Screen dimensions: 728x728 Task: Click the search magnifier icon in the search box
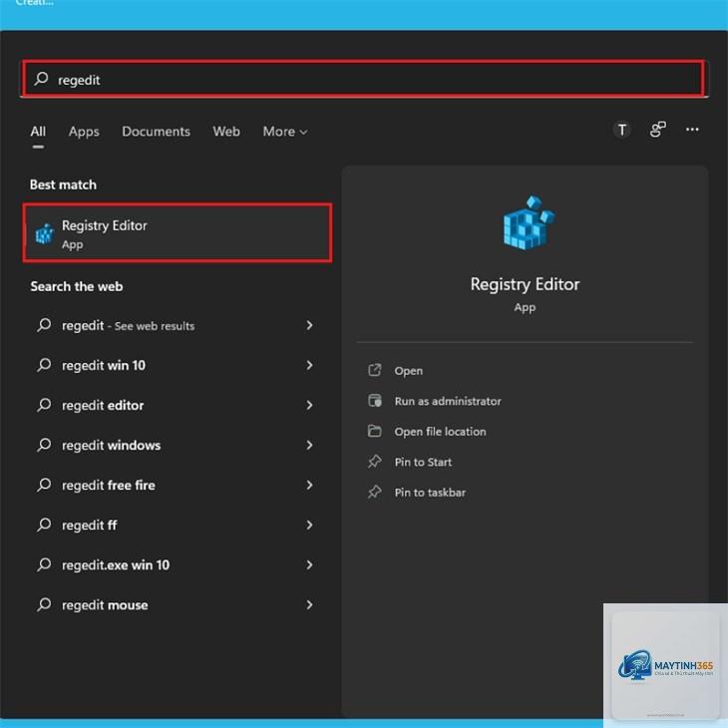pos(41,79)
